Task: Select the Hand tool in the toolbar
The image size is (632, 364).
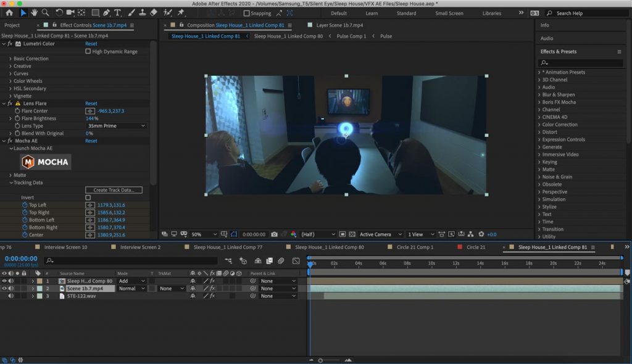Action: tap(35, 12)
